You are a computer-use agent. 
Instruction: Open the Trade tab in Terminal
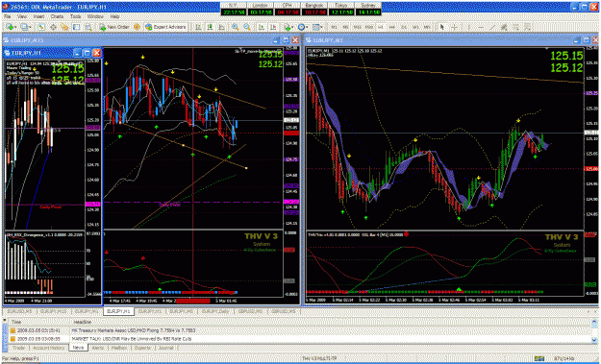[x=19, y=348]
